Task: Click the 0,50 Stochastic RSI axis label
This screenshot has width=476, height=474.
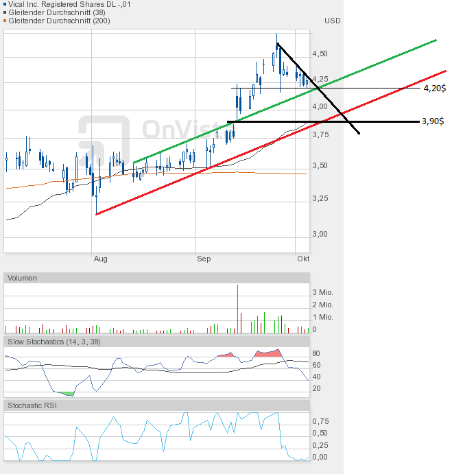Action: pyautogui.click(x=320, y=433)
